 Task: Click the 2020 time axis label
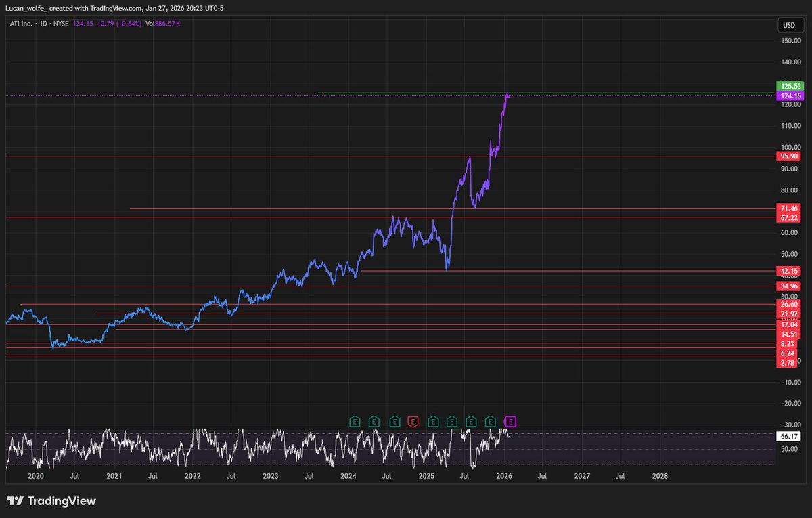36,477
